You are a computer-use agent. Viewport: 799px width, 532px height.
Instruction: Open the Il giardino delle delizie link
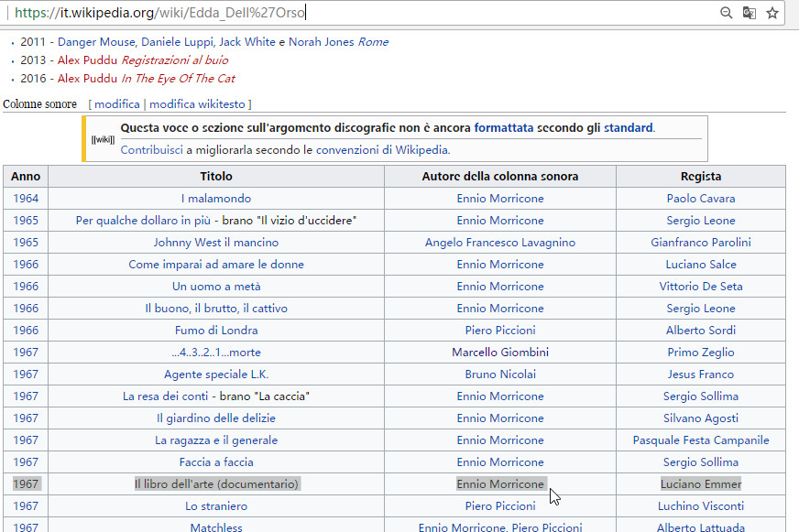tap(216, 418)
